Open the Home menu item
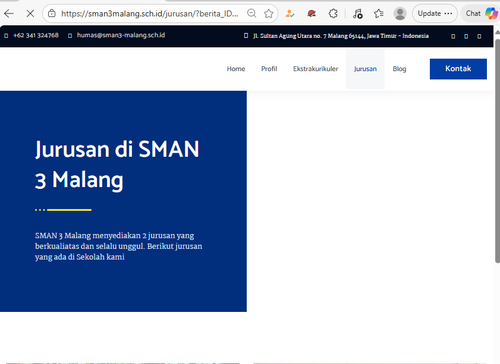Screen dimensions: 500x364 pyautogui.click(x=236, y=69)
